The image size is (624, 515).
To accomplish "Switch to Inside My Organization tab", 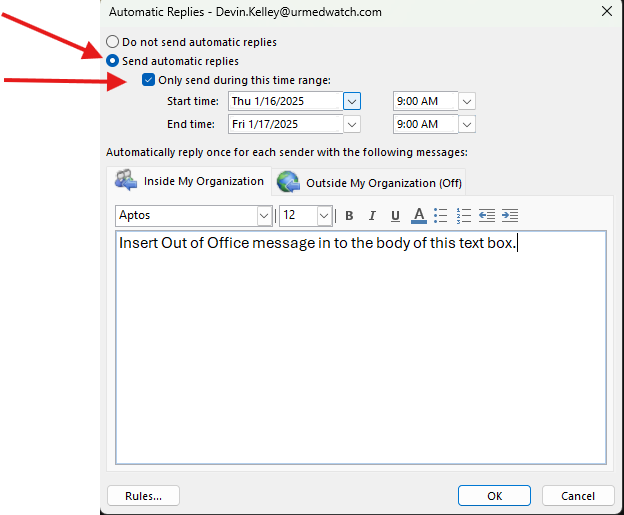I will [190, 181].
